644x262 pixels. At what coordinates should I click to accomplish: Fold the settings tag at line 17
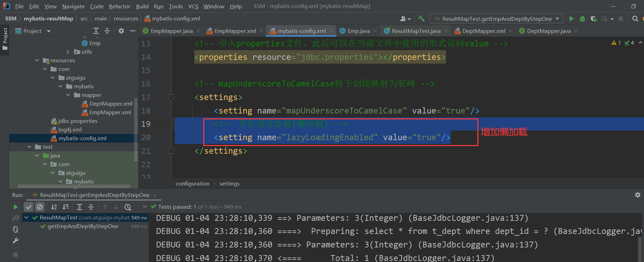[x=171, y=97]
